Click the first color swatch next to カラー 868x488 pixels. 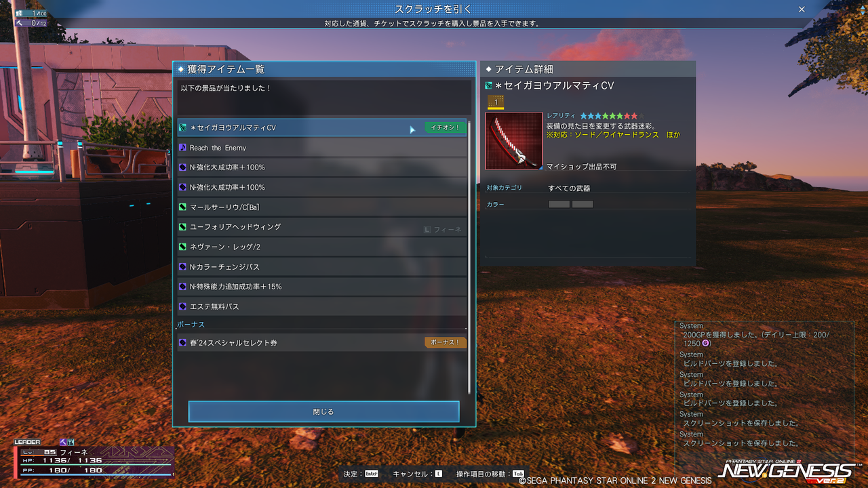click(x=559, y=204)
